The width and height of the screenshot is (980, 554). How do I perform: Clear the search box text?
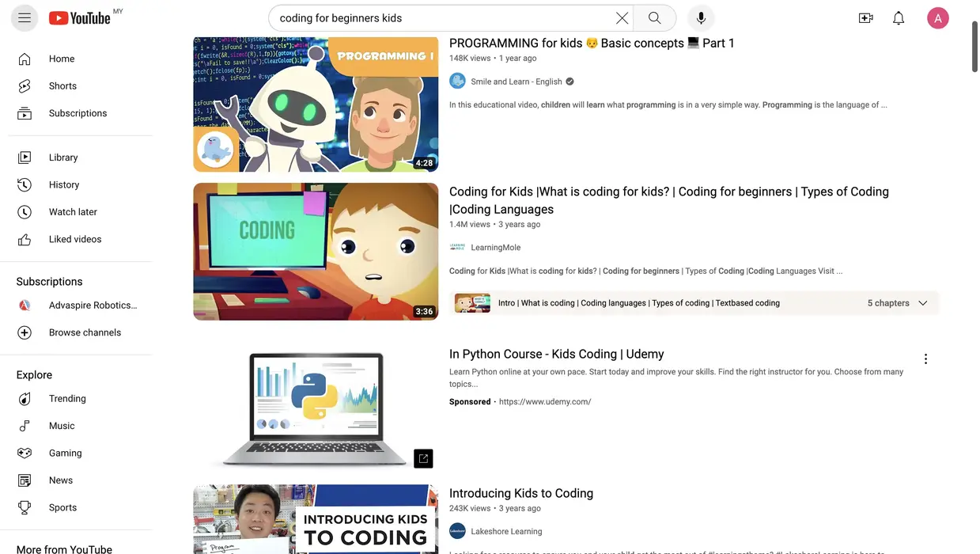pos(622,18)
